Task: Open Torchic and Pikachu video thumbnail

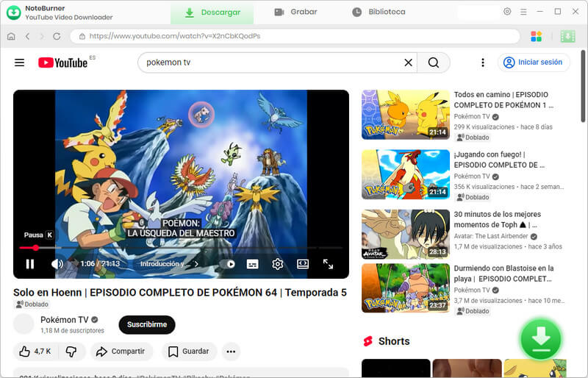Action: pos(406,115)
